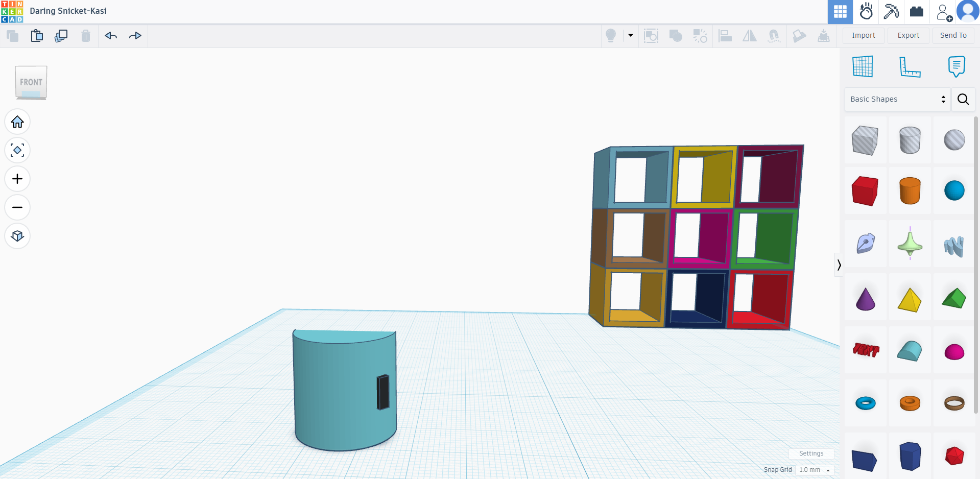Toggle perspective/orthographic view cube icon
This screenshot has height=479, width=980.
point(17,236)
